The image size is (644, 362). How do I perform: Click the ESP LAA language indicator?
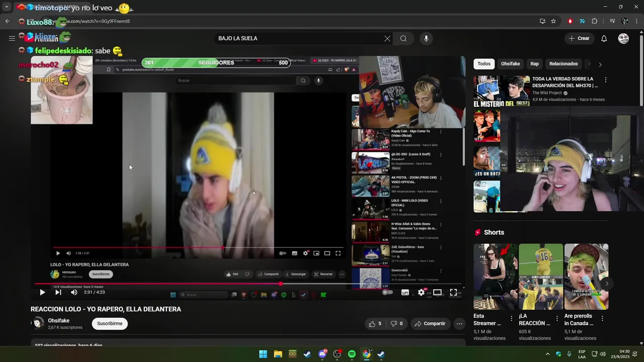coord(582,354)
